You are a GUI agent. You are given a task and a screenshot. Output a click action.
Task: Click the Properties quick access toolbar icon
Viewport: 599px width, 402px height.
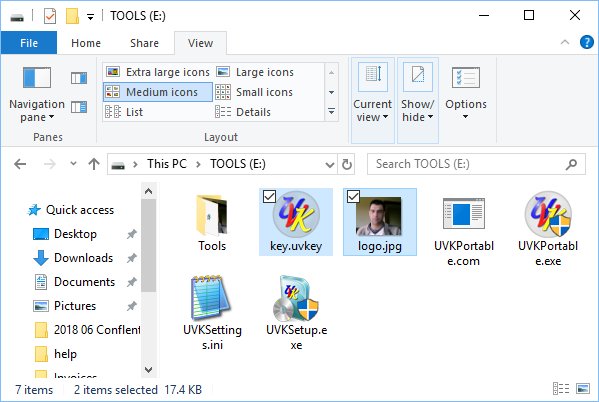tap(50, 16)
